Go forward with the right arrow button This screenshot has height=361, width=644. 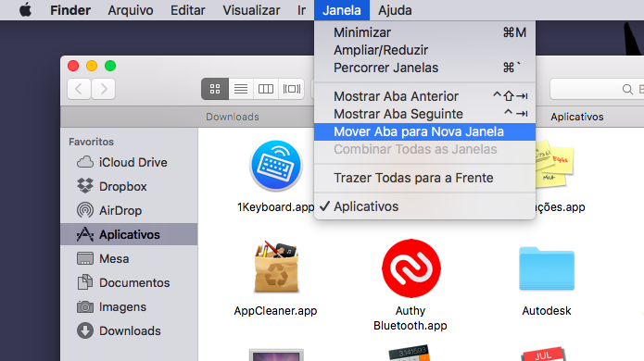[x=104, y=89]
